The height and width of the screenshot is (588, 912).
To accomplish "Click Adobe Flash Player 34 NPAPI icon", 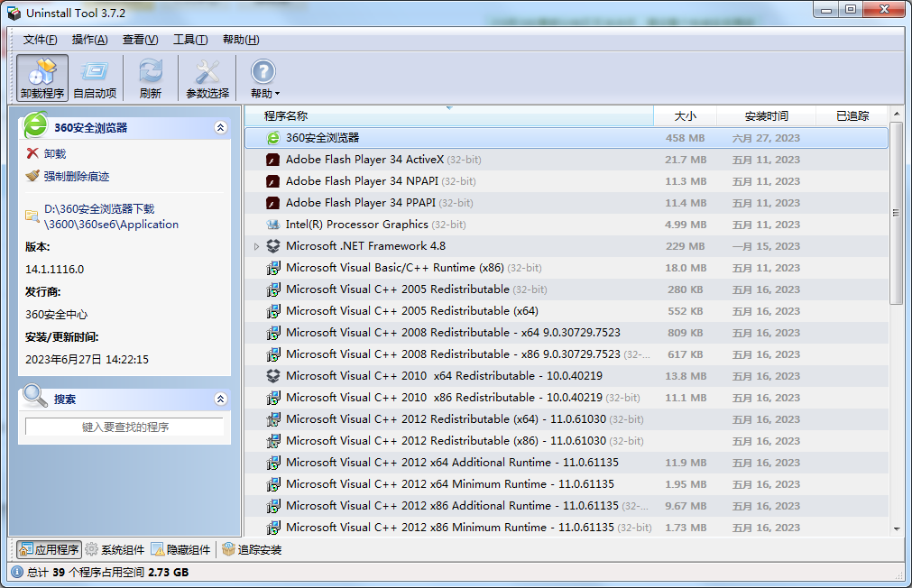I will click(x=272, y=181).
